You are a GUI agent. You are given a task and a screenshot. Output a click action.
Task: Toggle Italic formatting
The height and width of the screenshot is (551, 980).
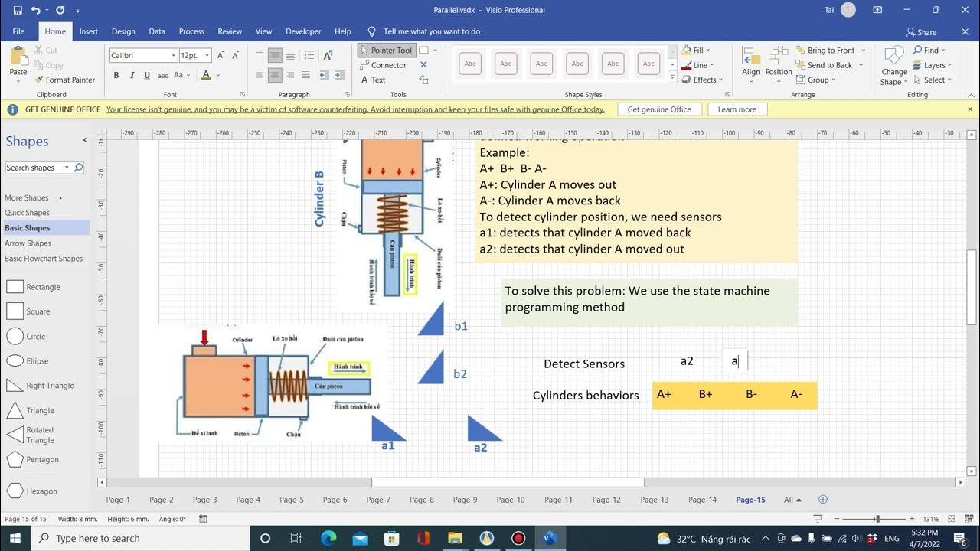pyautogui.click(x=132, y=75)
